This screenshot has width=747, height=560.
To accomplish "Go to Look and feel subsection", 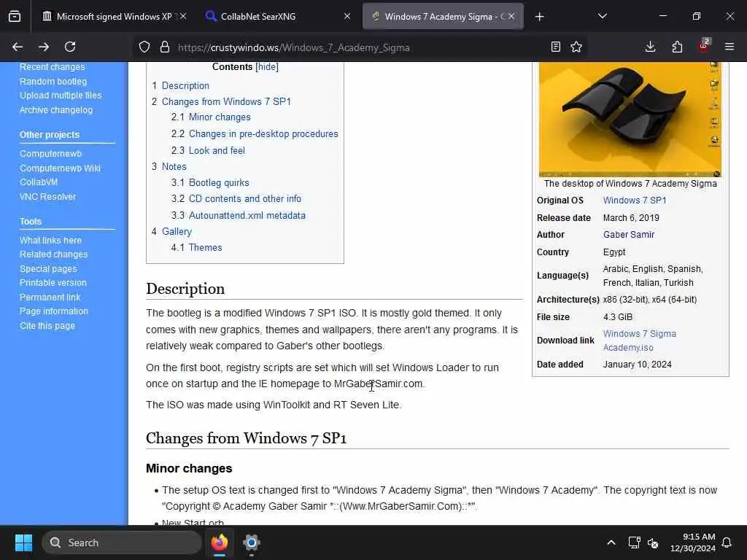I will 217,150.
